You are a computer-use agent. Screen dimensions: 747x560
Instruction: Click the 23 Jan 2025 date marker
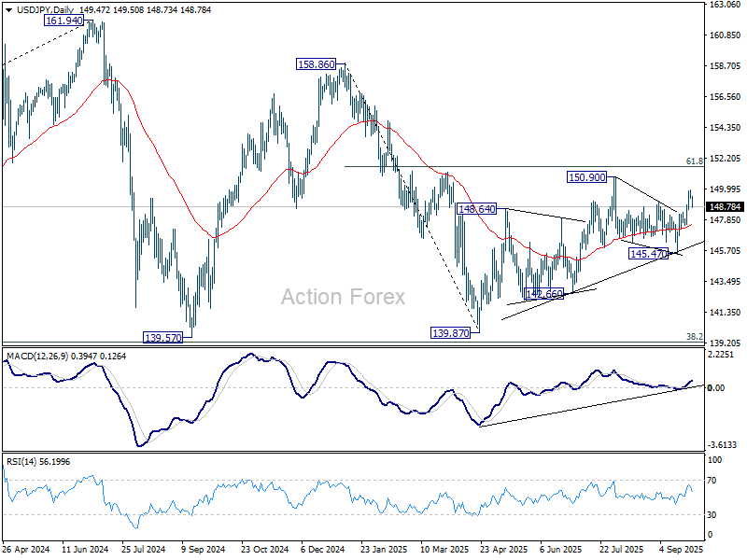point(383,549)
